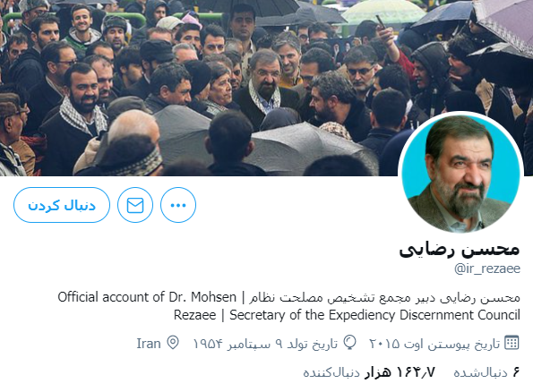The height and width of the screenshot is (392, 533).
Task: Click the Iran location text
Action: 149,344
